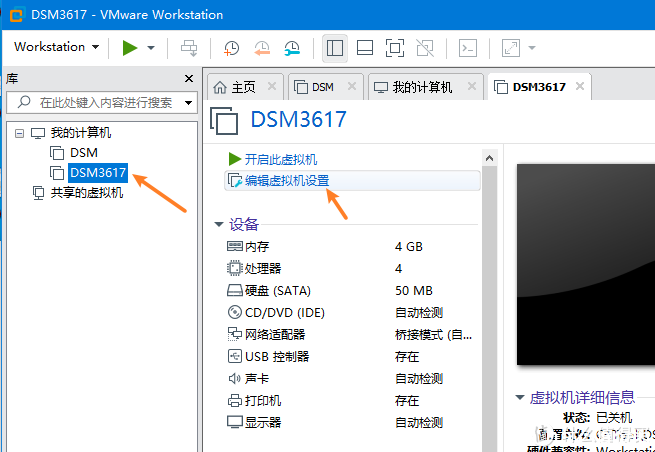Enter full screen mode

[x=395, y=48]
